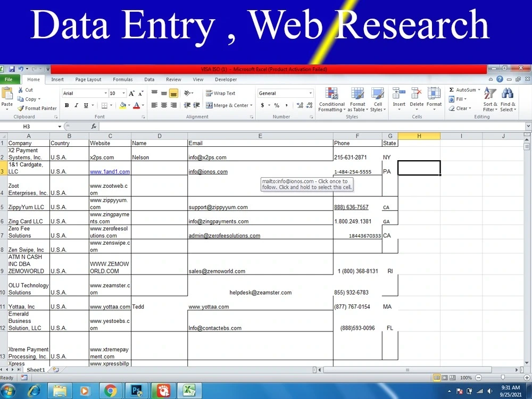The height and width of the screenshot is (399, 532).
Task: Toggle Underline formatting
Action: [x=86, y=105]
